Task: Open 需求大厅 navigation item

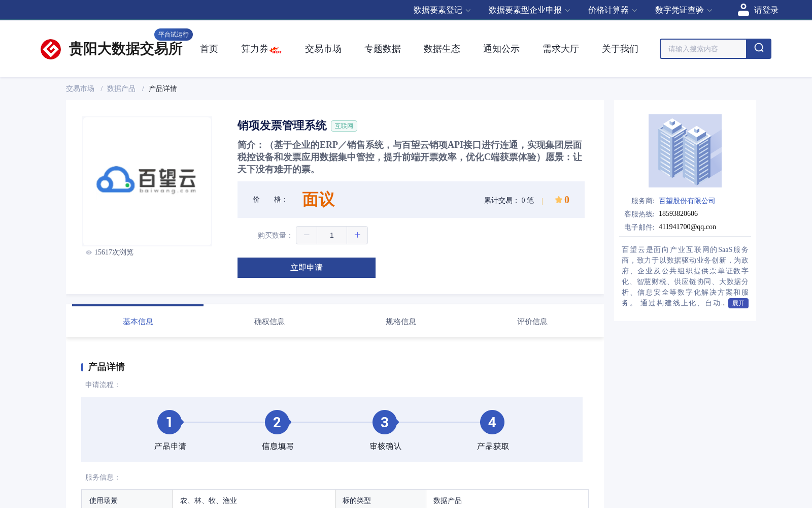Action: pos(561,49)
